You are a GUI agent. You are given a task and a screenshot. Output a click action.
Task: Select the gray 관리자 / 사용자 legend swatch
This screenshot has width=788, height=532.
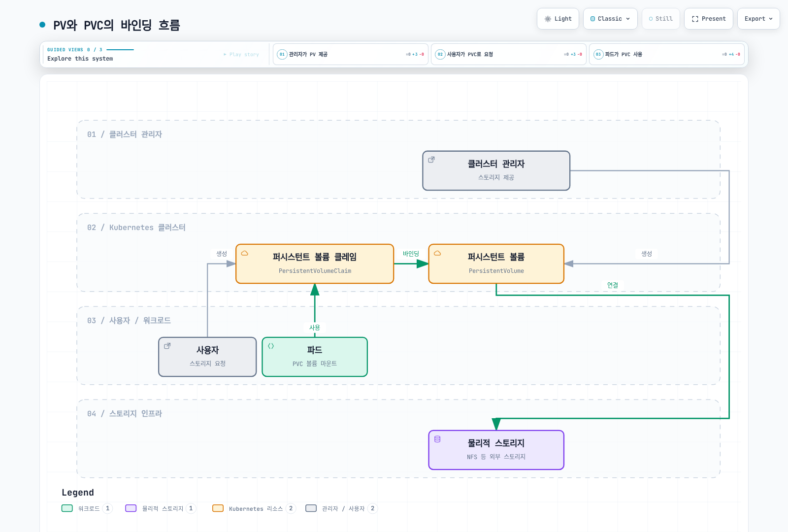(x=311, y=508)
